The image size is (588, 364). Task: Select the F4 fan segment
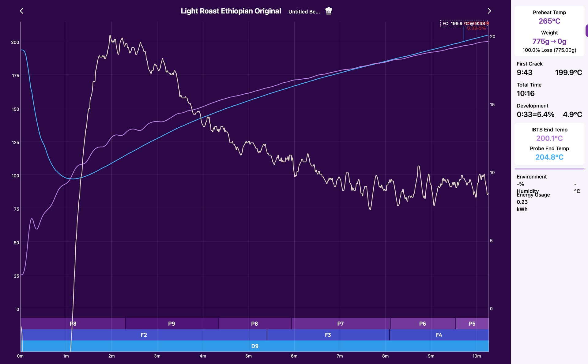pyautogui.click(x=439, y=335)
